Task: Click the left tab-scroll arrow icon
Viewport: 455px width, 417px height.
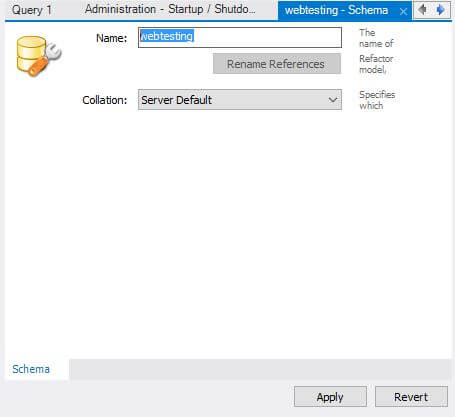Action: (422, 10)
